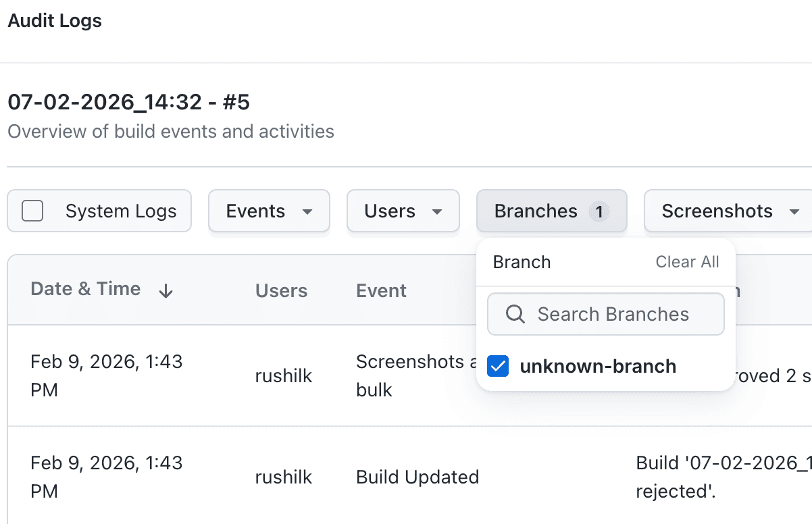This screenshot has width=812, height=524.
Task: Click the unknown-branch label text
Action: tap(598, 367)
